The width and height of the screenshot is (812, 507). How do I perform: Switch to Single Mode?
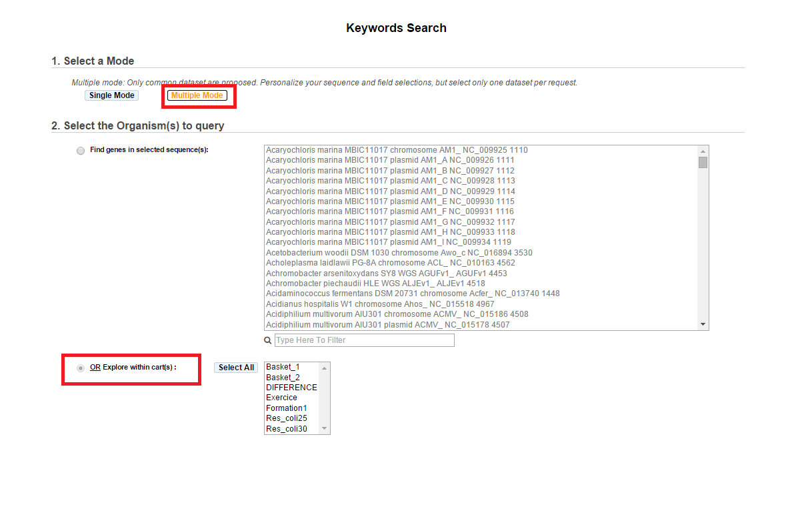click(112, 95)
